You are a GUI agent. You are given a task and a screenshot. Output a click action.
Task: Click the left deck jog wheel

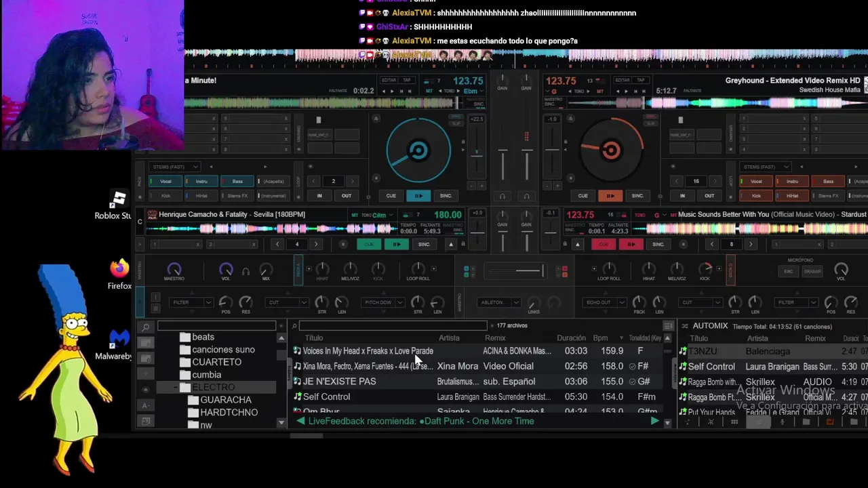(x=418, y=150)
